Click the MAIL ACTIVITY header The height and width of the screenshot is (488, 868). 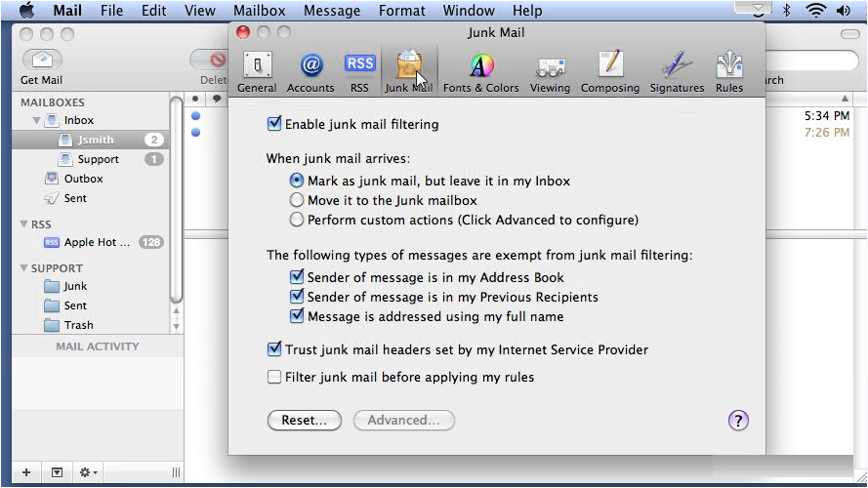(x=98, y=346)
